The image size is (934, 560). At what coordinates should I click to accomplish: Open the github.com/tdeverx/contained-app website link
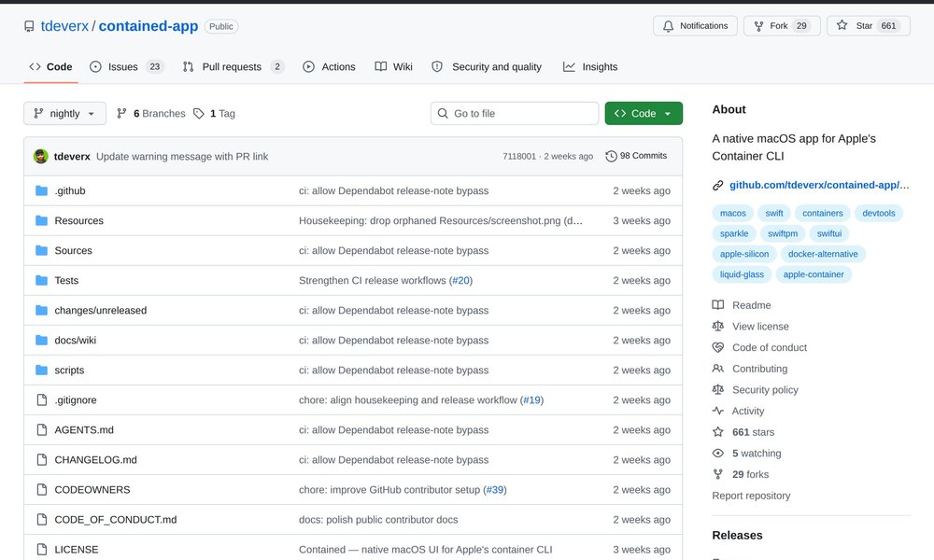point(819,185)
